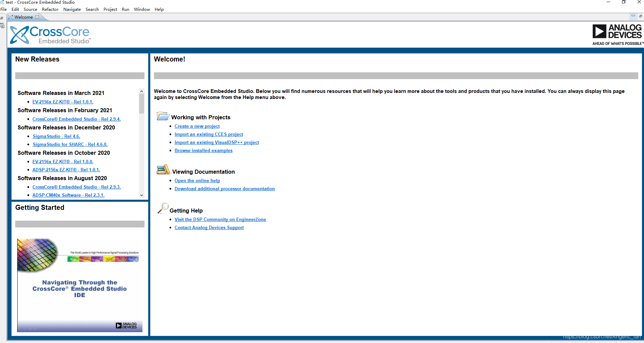Click the New Releases heading
Viewport: 644px width, 343px height.
click(37, 59)
